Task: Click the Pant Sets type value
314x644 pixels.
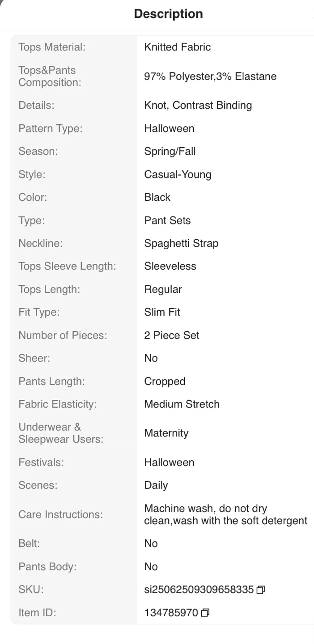Action: pos(167,220)
